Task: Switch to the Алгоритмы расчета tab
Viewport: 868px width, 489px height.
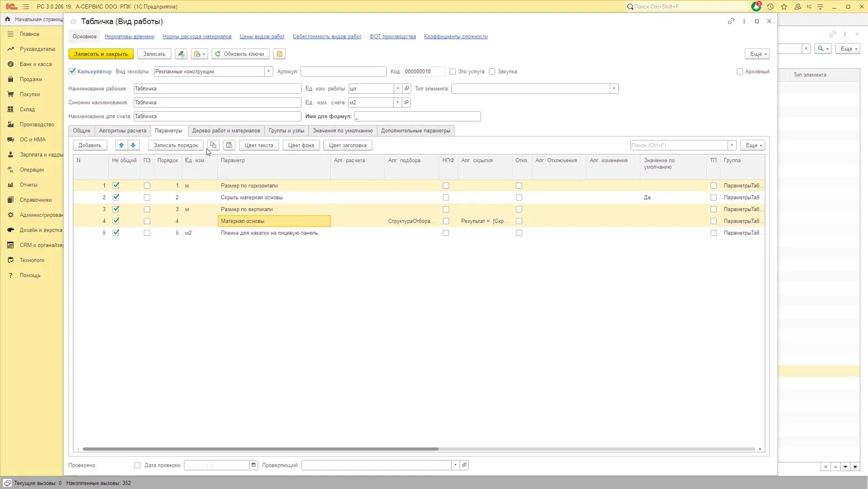Action: click(x=123, y=131)
